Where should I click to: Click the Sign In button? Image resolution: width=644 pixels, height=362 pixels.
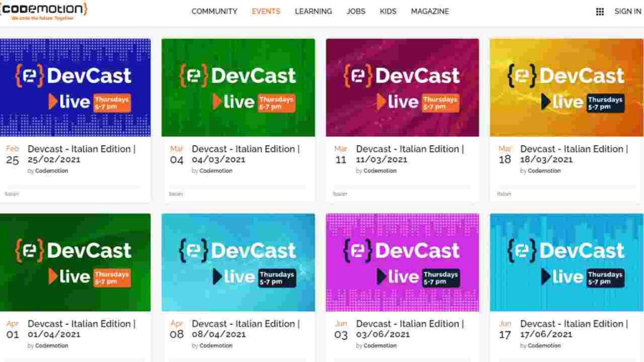(627, 11)
